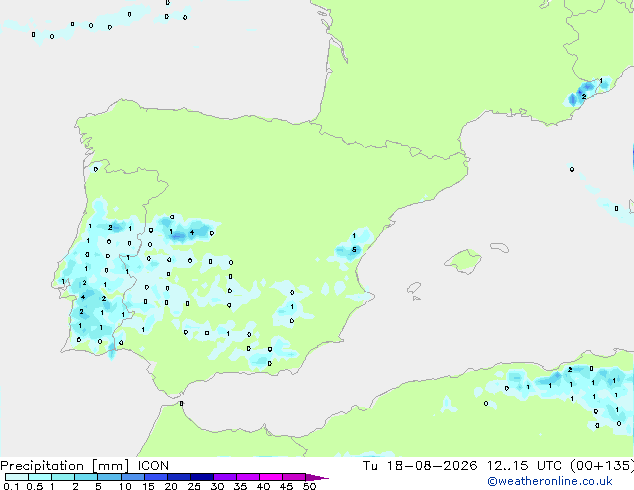Pick the 0.1–0.5 mm legend color swatch
Image resolution: width=634 pixels, height=490 pixels.
click(x=17, y=477)
